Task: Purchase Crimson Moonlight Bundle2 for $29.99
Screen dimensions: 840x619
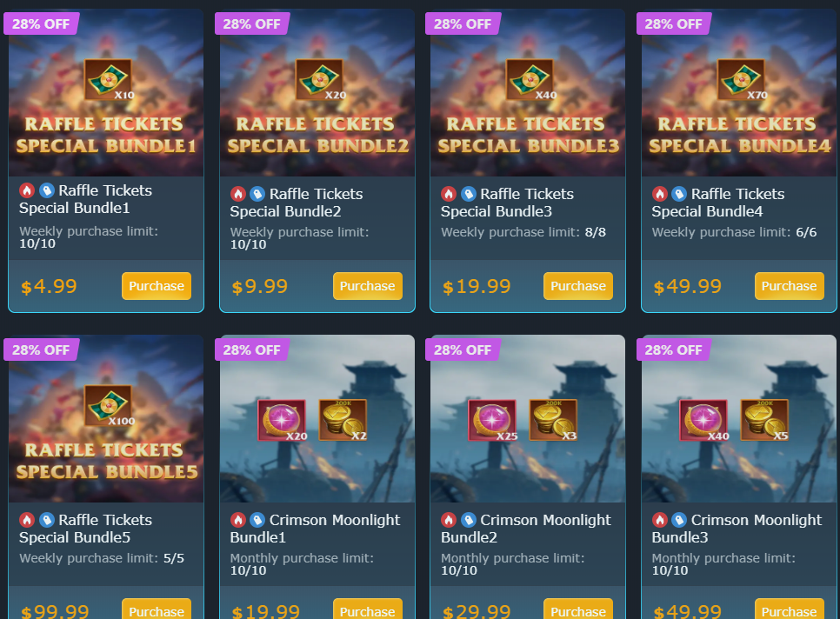Action: pos(578,609)
